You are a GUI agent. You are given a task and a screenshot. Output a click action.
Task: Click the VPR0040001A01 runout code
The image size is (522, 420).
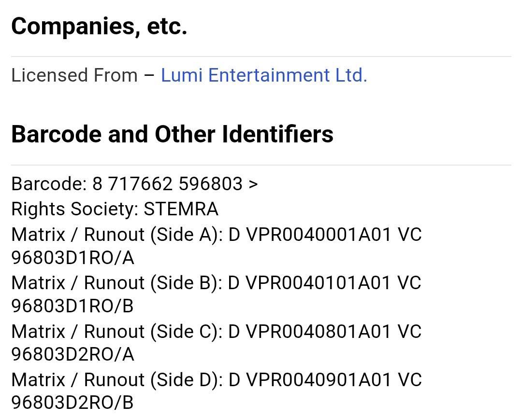(x=319, y=235)
